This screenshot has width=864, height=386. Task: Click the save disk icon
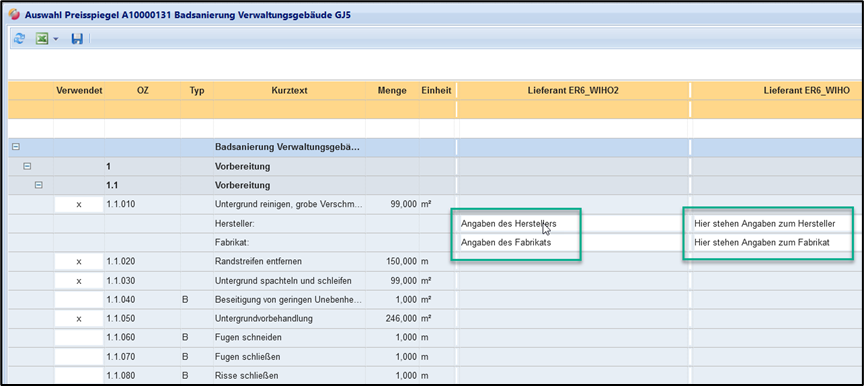click(x=77, y=39)
